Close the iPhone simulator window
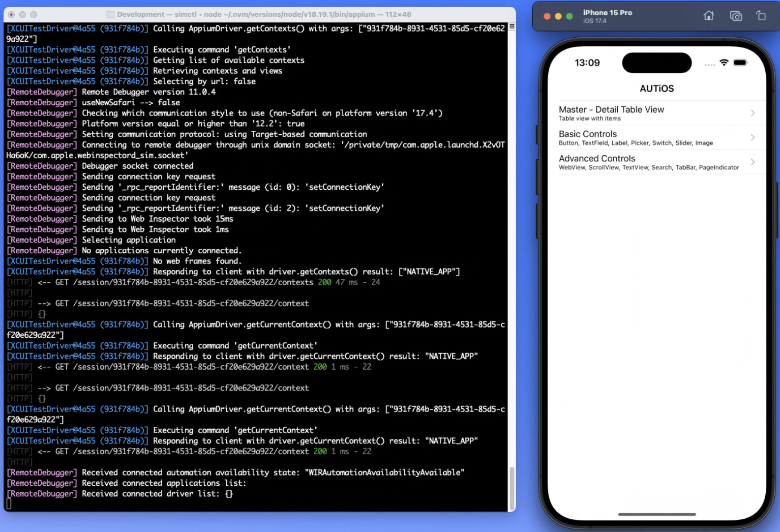Viewport: 780px width, 532px height. point(547,16)
